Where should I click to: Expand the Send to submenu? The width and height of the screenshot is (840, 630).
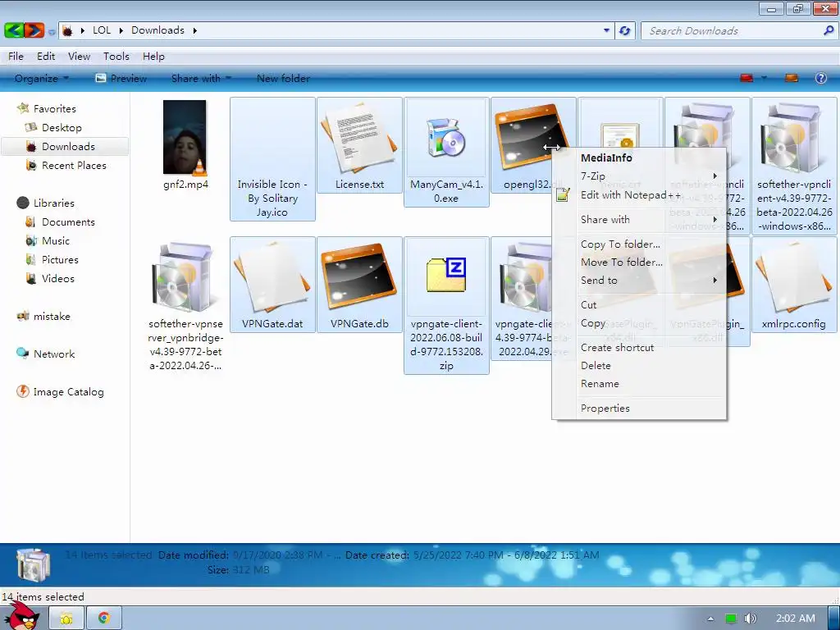pyautogui.click(x=640, y=281)
